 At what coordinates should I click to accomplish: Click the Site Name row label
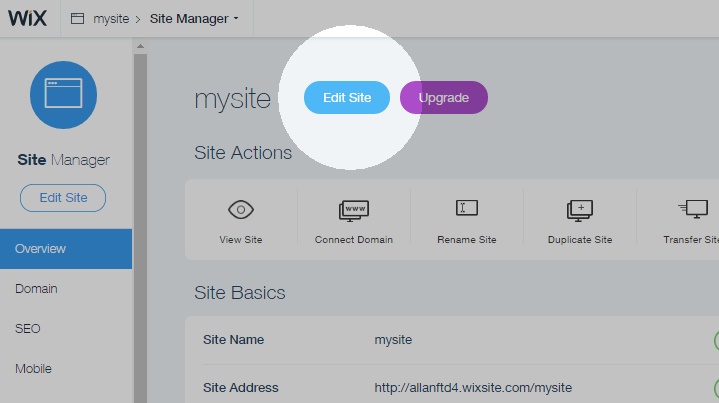233,340
